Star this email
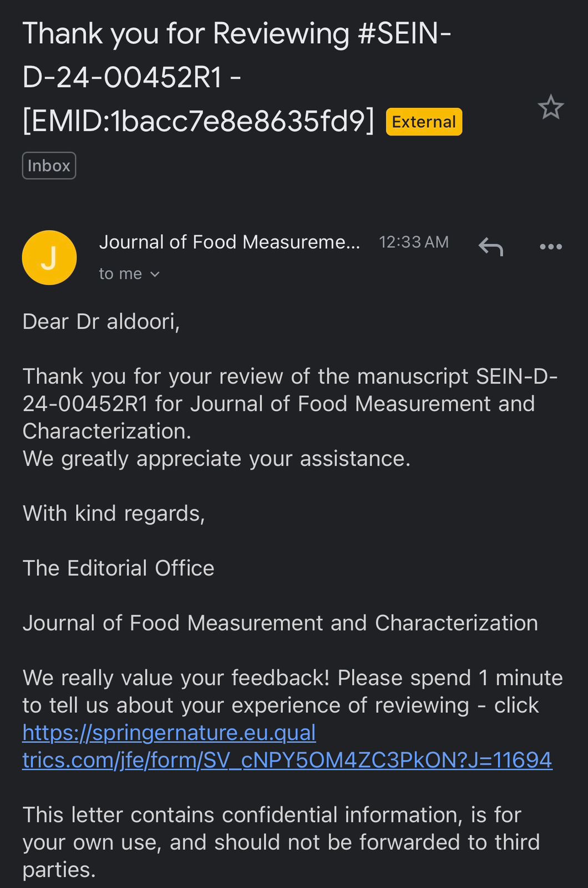 pyautogui.click(x=550, y=107)
